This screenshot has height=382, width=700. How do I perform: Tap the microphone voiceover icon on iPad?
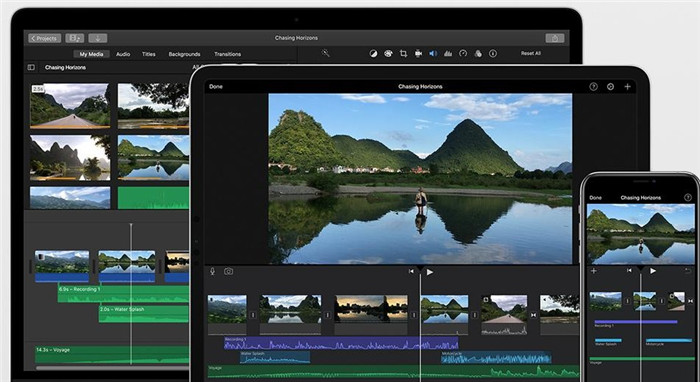coord(212,271)
